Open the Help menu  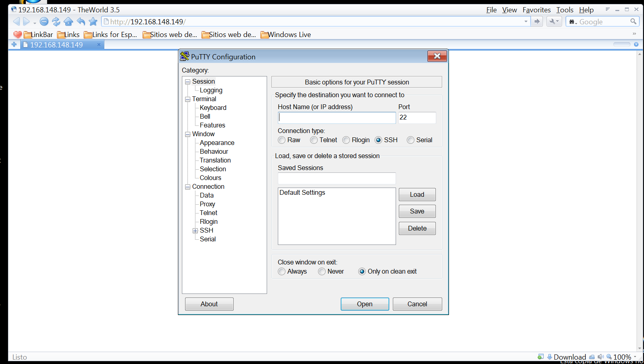586,10
